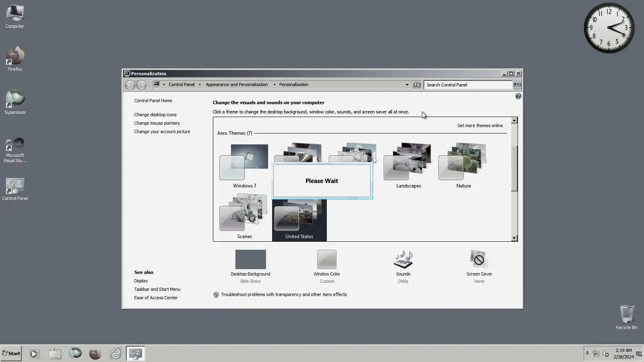Click Change desktop icons link
Image resolution: width=644 pixels, height=362 pixels.
155,115
